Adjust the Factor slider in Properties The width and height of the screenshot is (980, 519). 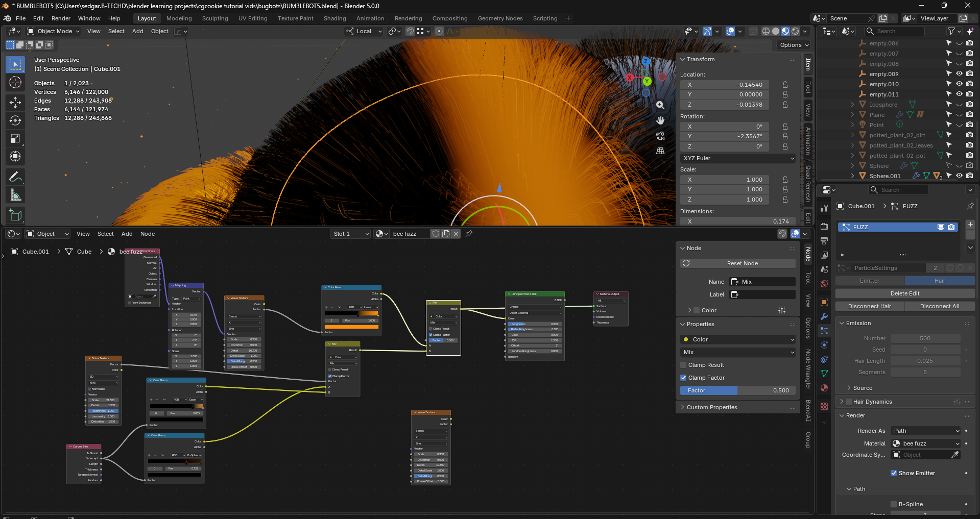(738, 390)
